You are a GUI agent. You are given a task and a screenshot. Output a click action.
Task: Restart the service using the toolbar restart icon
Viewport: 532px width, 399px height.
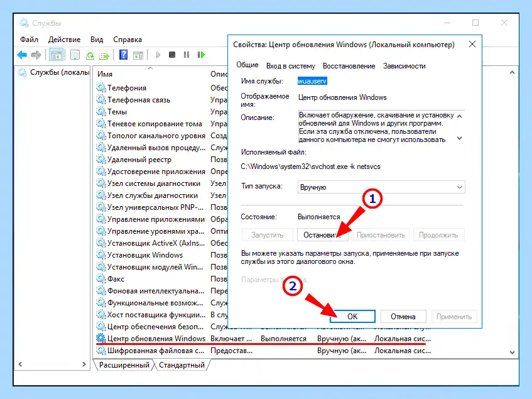click(201, 55)
